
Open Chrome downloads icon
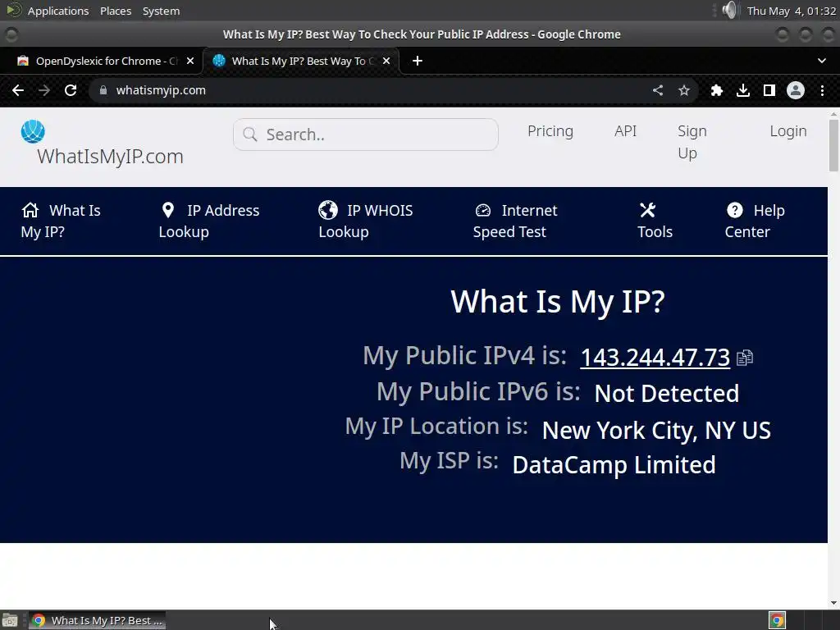[x=743, y=90]
